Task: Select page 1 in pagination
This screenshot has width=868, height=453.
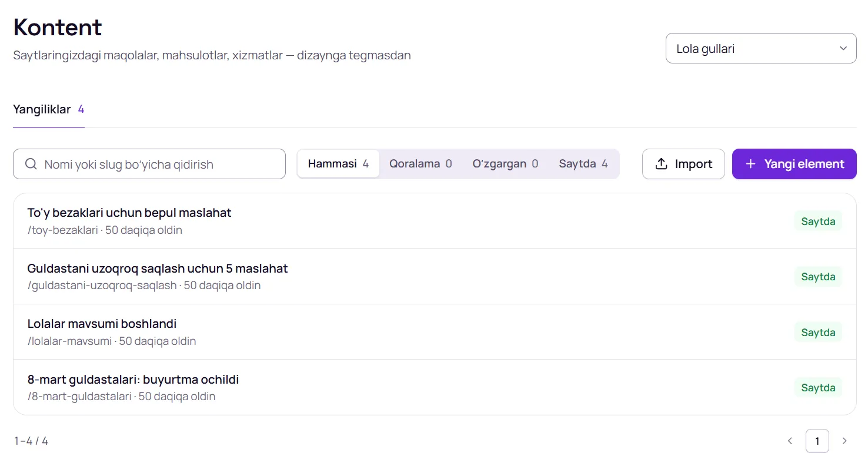Action: pyautogui.click(x=817, y=441)
